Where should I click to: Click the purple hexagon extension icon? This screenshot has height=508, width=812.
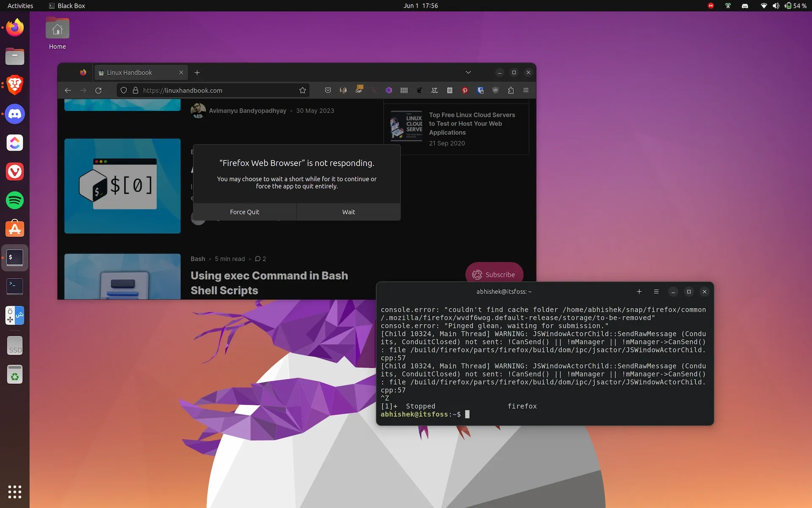coord(389,90)
